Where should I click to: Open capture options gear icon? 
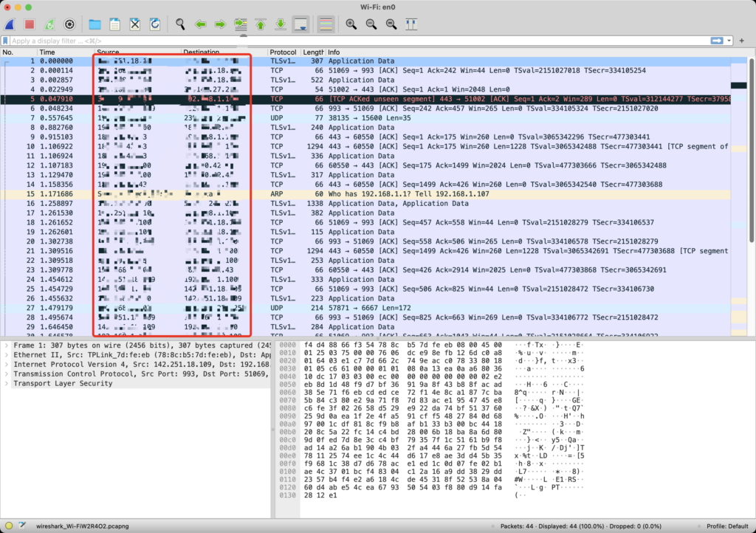pos(69,24)
